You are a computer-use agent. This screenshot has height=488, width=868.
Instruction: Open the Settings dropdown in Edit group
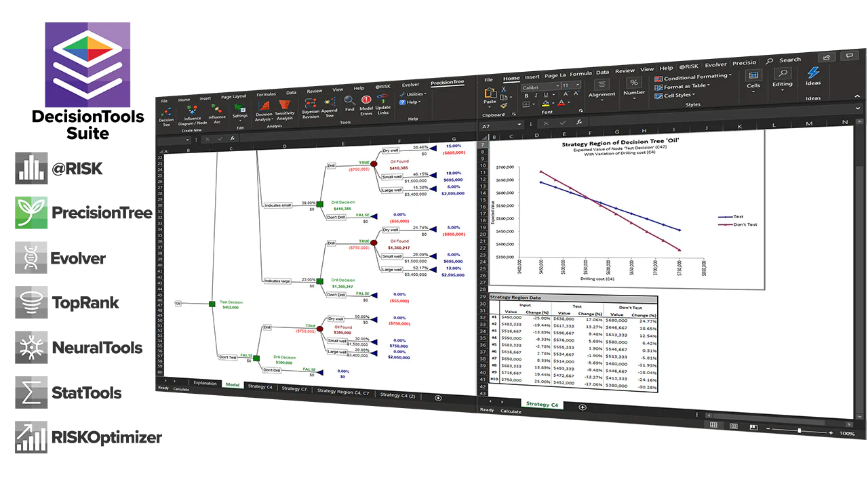(240, 111)
